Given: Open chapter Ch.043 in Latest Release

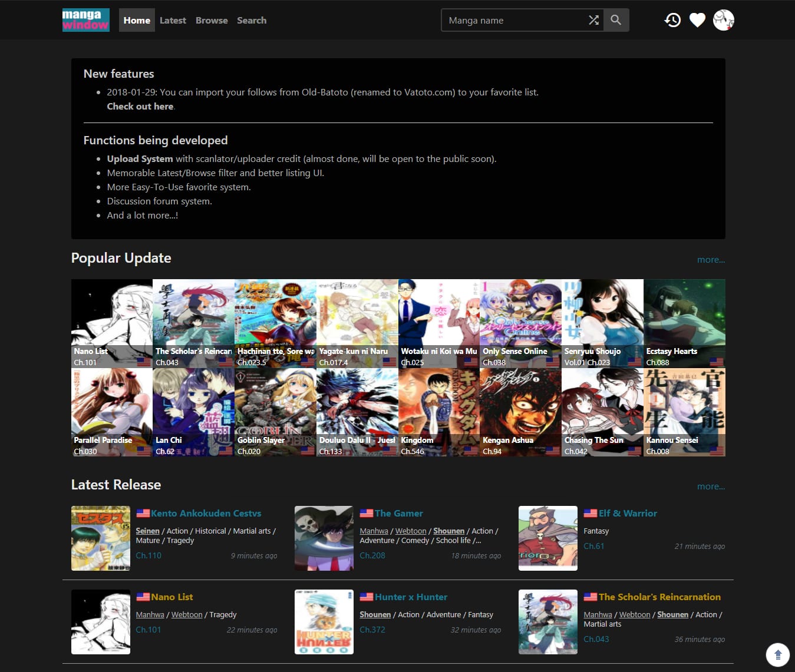Looking at the screenshot, I should 596,639.
